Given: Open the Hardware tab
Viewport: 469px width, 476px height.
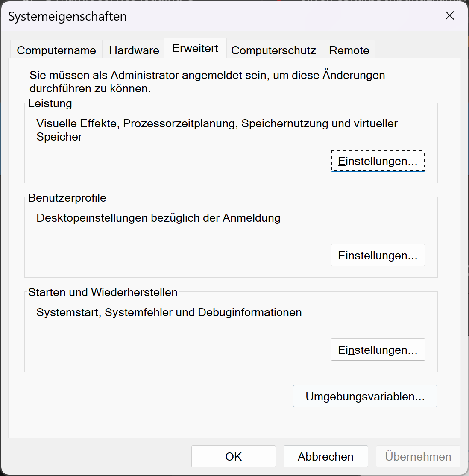Looking at the screenshot, I should click(134, 50).
